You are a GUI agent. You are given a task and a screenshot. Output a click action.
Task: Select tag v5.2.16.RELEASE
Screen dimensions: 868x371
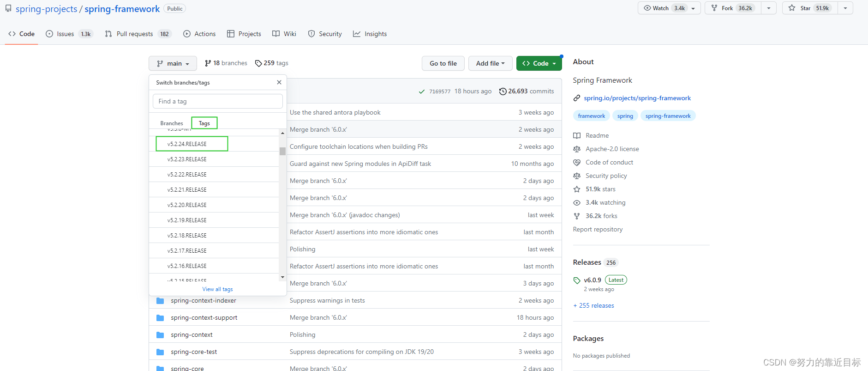point(214,266)
